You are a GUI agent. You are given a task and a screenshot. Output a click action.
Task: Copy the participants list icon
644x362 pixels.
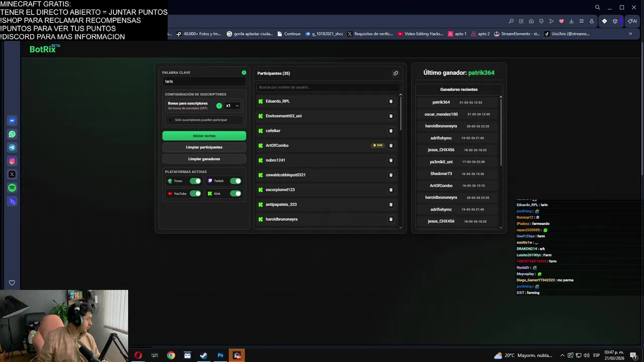[395, 73]
